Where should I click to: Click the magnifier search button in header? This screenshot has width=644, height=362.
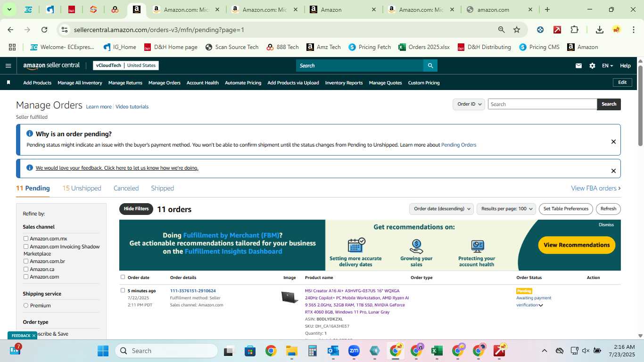point(430,66)
